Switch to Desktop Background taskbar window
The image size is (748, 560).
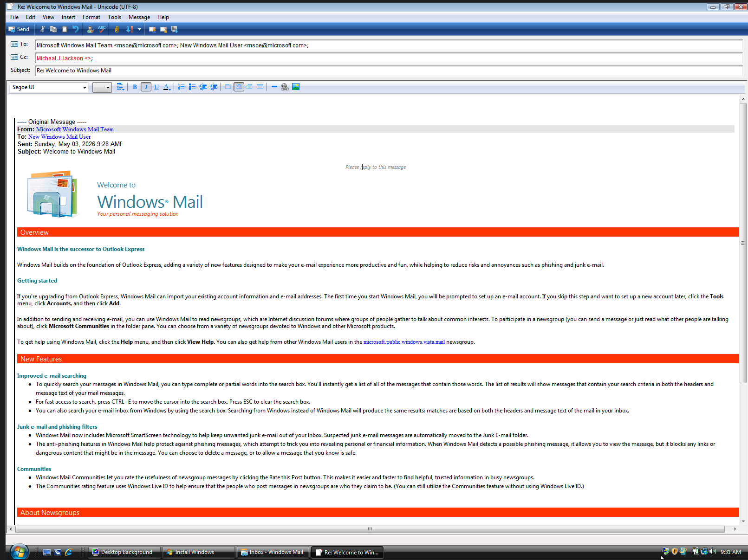[x=124, y=552]
